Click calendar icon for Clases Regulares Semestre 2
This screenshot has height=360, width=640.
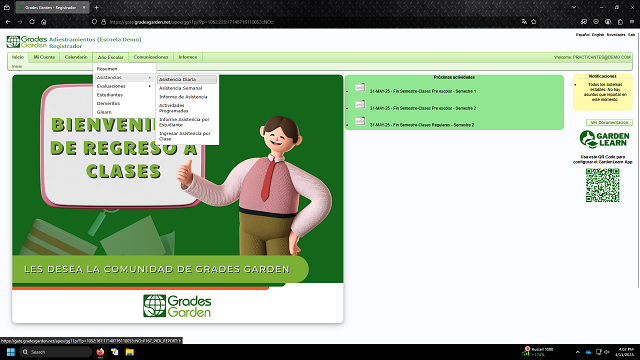coord(360,121)
